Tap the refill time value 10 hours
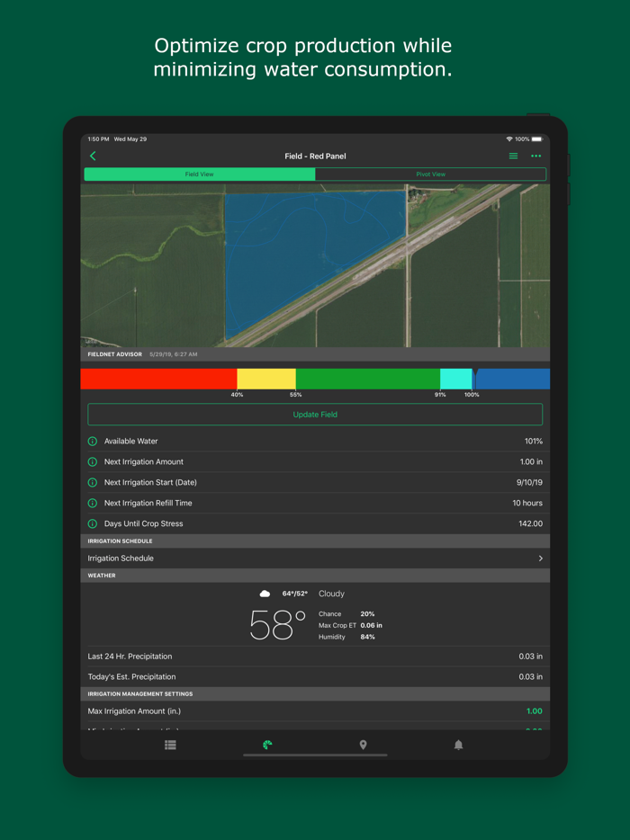The image size is (630, 840). 527,503
